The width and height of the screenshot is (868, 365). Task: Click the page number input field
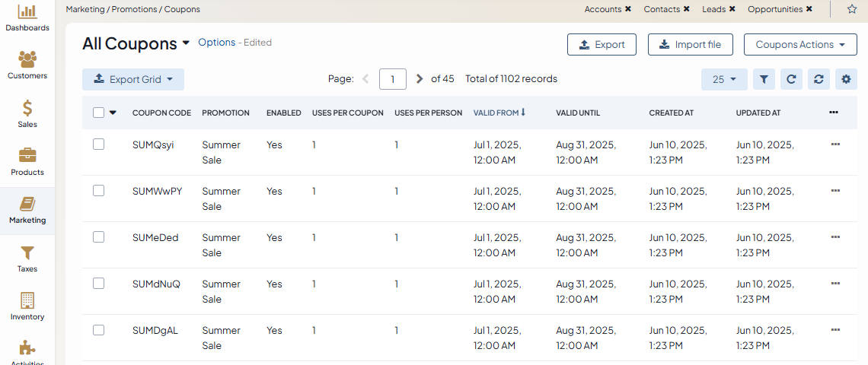pos(393,79)
